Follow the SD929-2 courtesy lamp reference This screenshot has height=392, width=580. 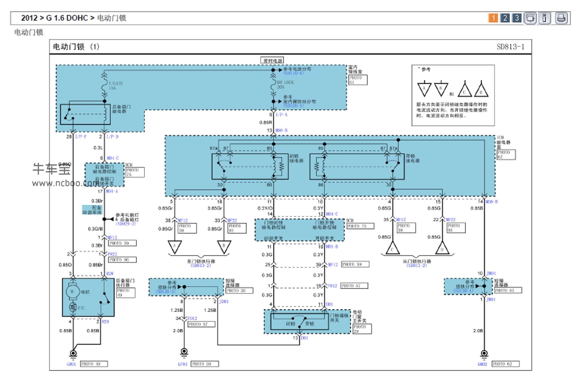(126, 224)
